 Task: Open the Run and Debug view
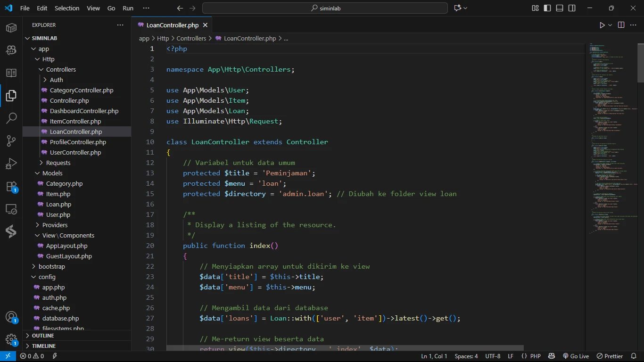tap(11, 164)
